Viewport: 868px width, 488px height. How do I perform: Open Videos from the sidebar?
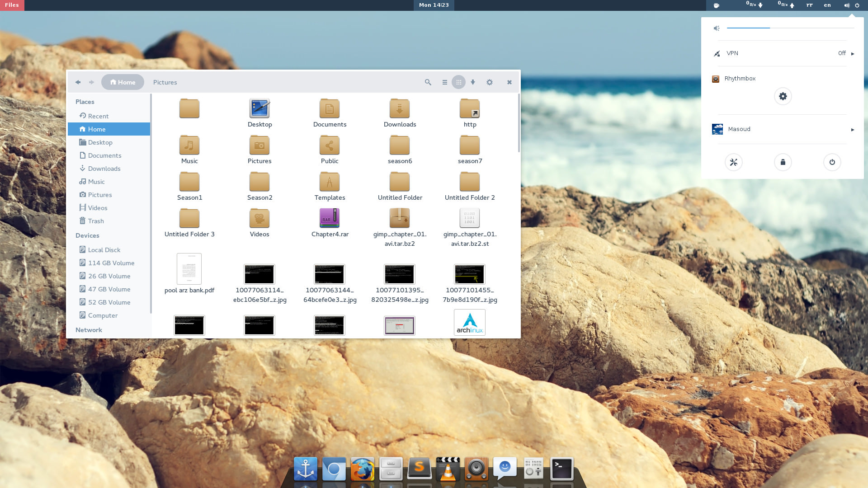[x=109, y=208]
